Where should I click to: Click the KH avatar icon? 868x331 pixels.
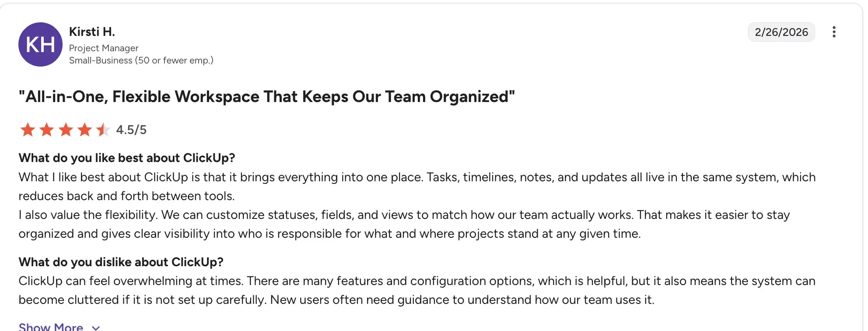coord(40,44)
